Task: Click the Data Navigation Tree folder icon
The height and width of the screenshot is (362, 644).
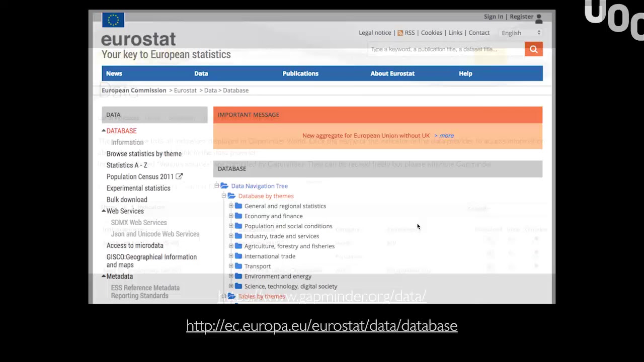Action: pos(224,186)
